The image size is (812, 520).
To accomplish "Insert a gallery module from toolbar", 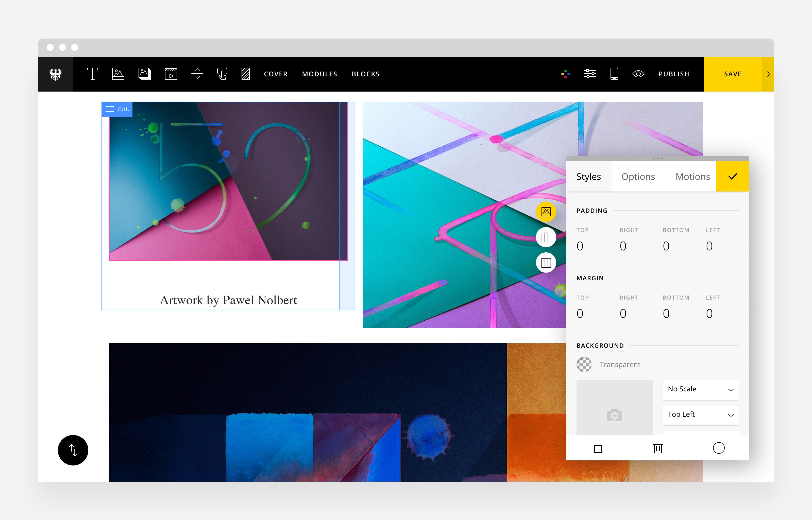I will point(145,74).
